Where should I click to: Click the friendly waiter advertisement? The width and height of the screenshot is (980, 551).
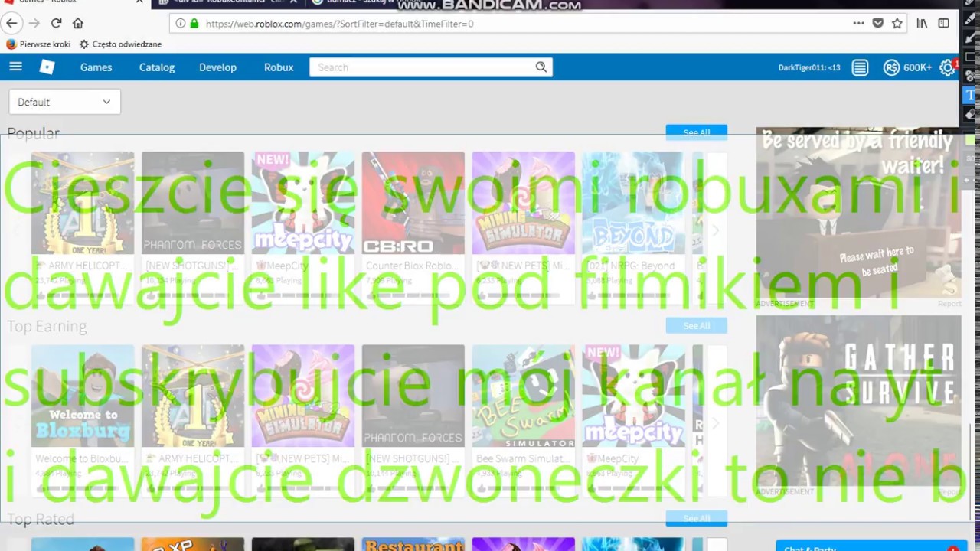858,212
